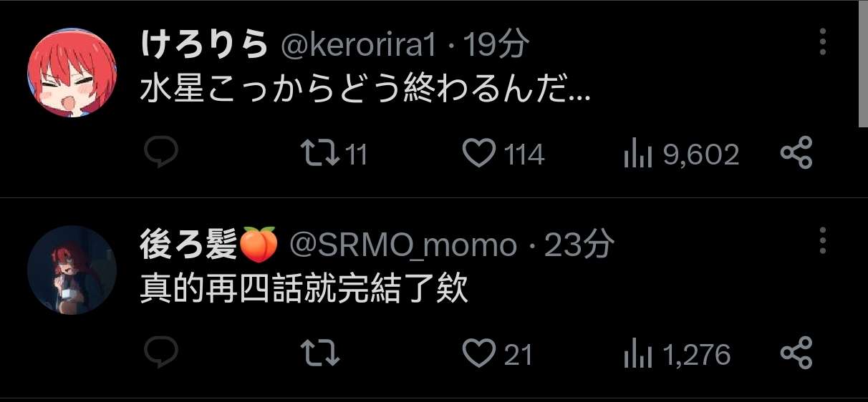The image size is (868, 402).
Task: Retweet the 後ろ髪 tweet
Action: click(319, 354)
